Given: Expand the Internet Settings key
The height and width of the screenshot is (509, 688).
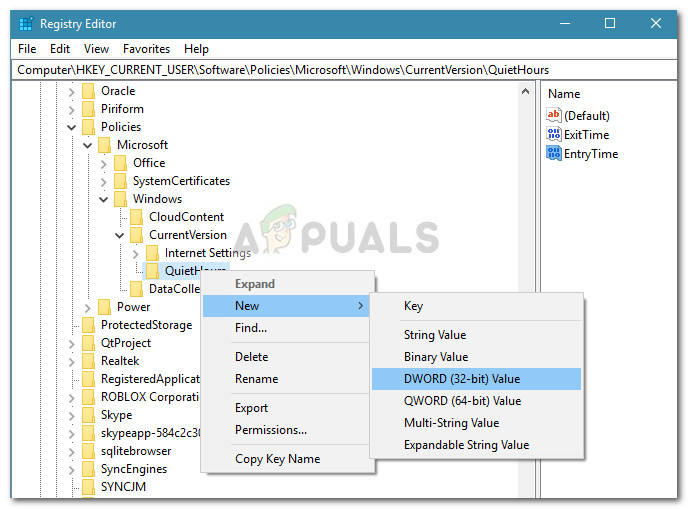Looking at the screenshot, I should tap(136, 254).
